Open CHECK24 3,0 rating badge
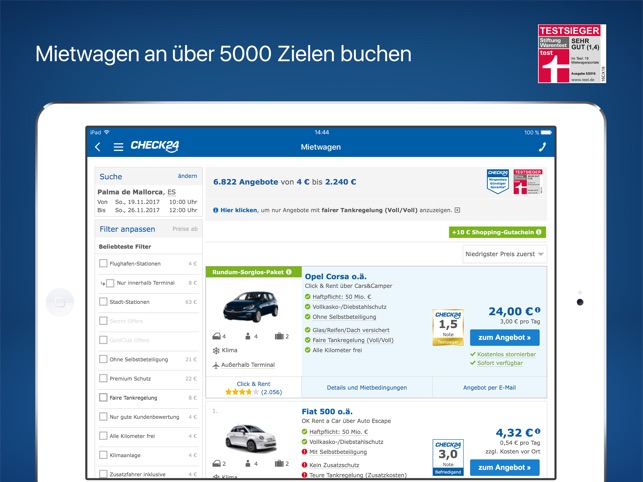The width and height of the screenshot is (643, 482). pos(448,457)
